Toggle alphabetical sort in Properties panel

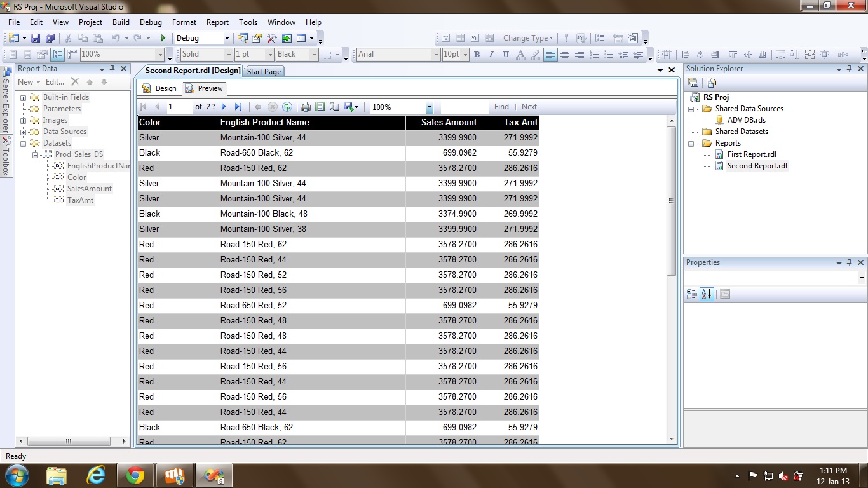coord(707,294)
